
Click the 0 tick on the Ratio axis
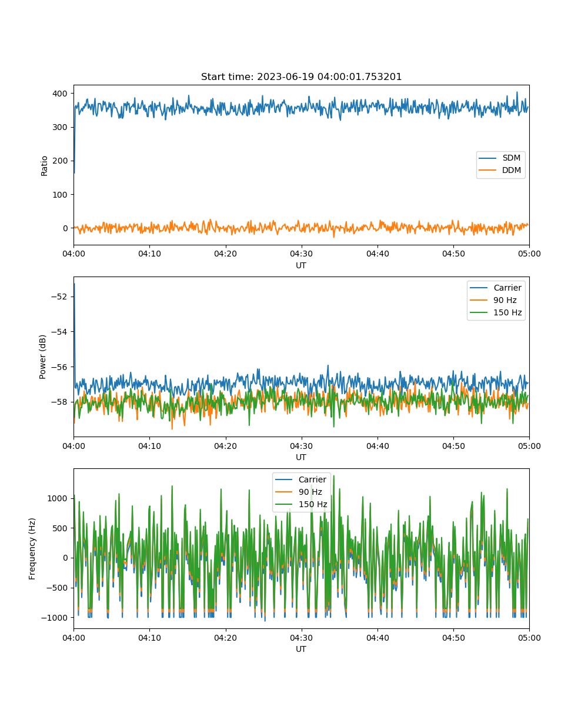pos(66,228)
